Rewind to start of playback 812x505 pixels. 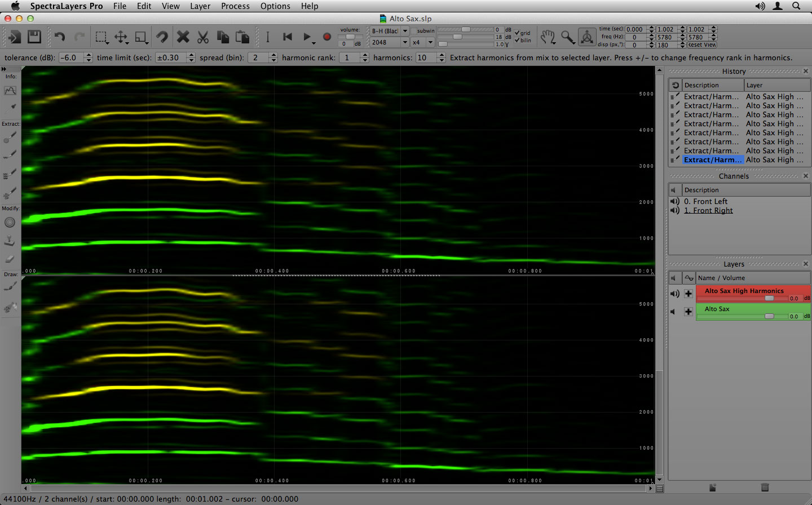point(288,37)
